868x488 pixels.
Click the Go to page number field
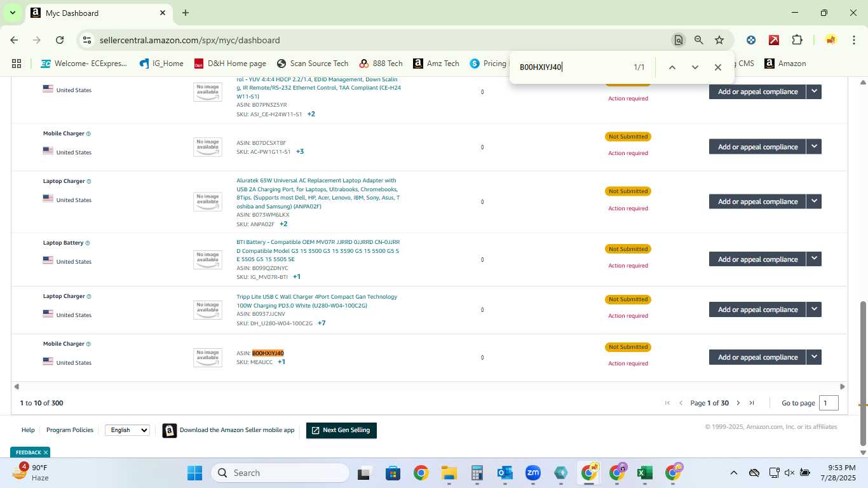[x=829, y=403]
